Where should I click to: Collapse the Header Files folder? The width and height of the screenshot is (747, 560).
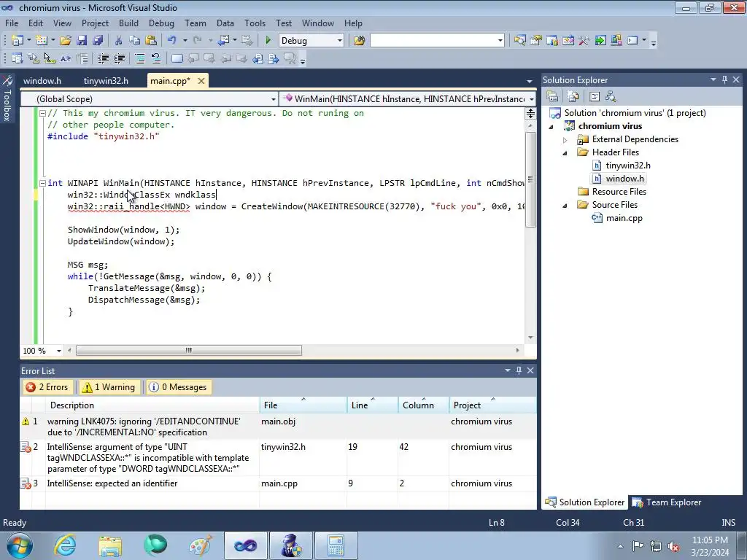click(x=565, y=153)
